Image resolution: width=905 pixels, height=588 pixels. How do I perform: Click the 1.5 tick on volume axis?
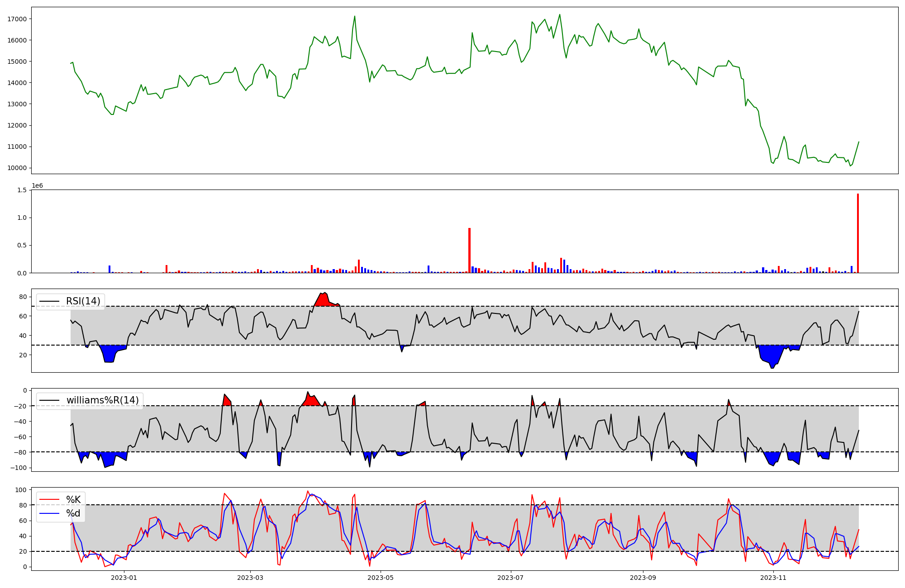[22, 190]
